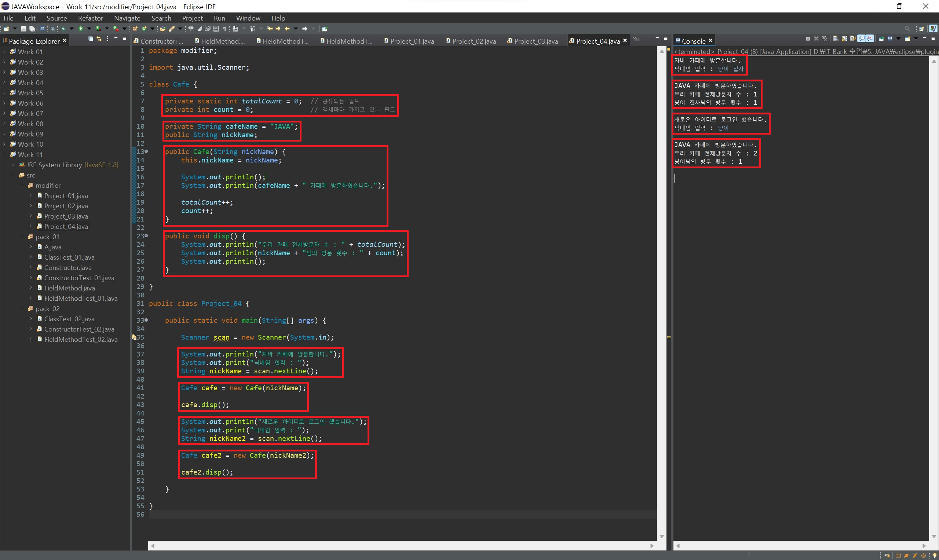
Task: Select FieldMethodTest_02.java in the tree
Action: click(x=80, y=339)
